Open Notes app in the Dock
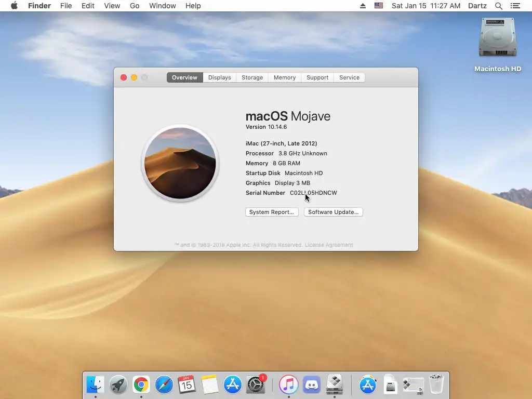This screenshot has height=399, width=532. point(209,384)
